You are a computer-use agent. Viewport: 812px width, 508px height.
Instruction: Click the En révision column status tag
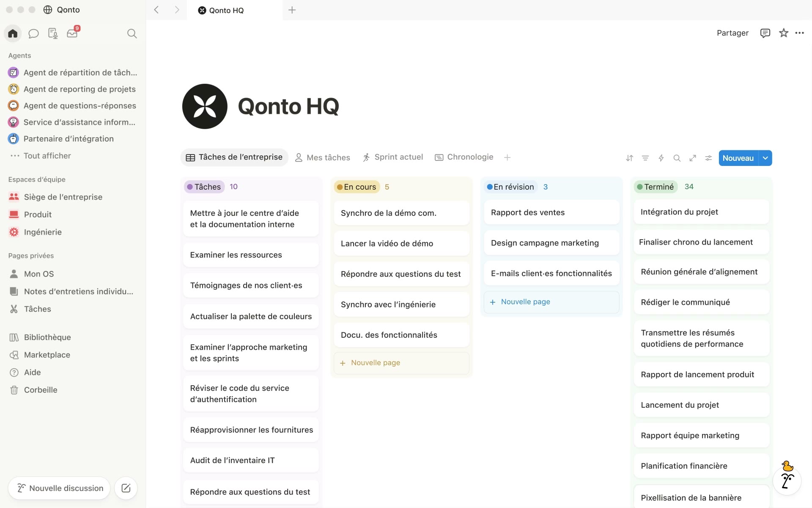click(x=510, y=187)
